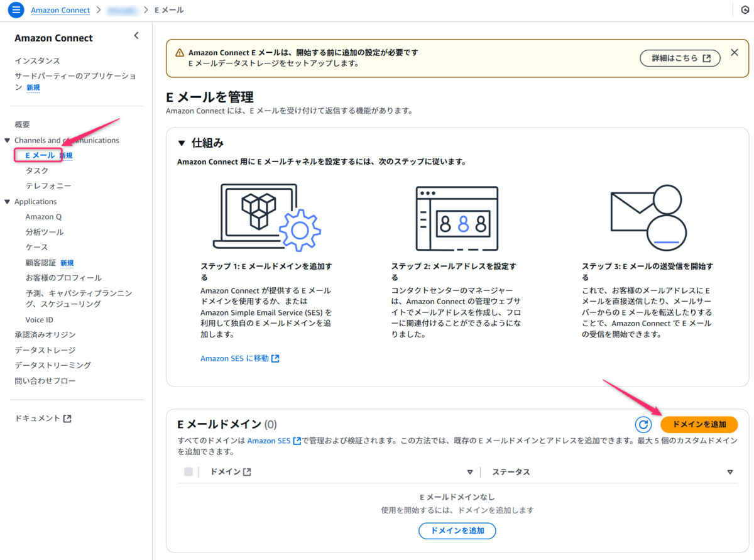Click the hexagon icon in top-right corner
The height and width of the screenshot is (560, 754).
[745, 10]
